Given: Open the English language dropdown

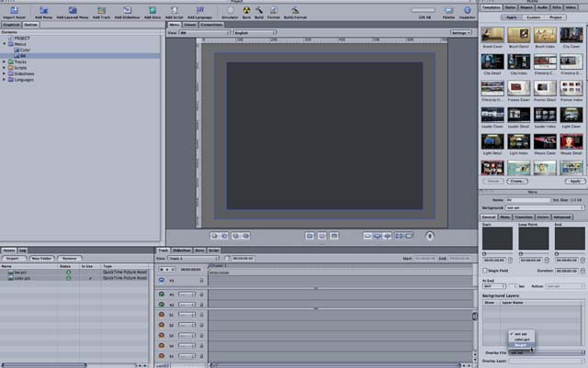Looking at the screenshot, I should coord(254,33).
